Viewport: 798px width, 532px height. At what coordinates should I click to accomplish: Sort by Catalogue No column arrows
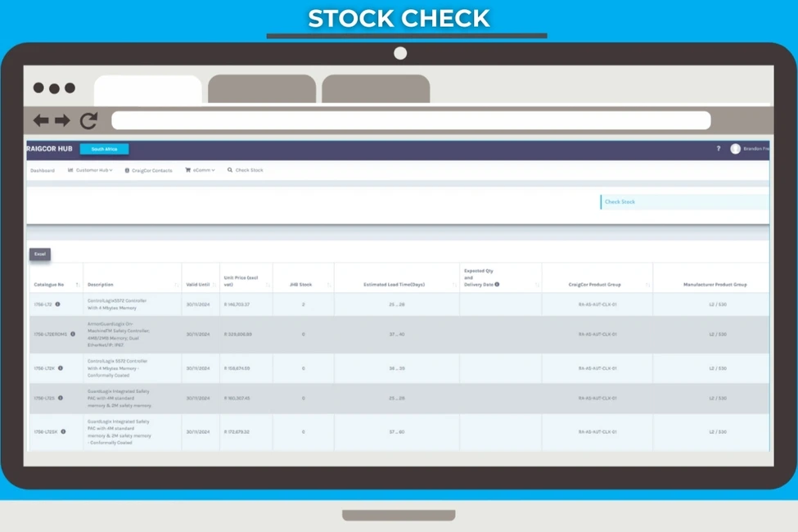coord(78,285)
